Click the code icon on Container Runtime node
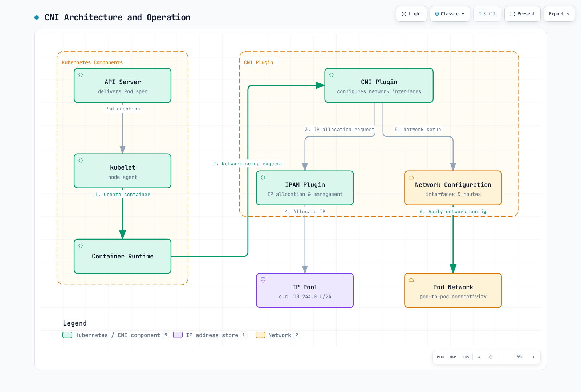 pos(81,246)
